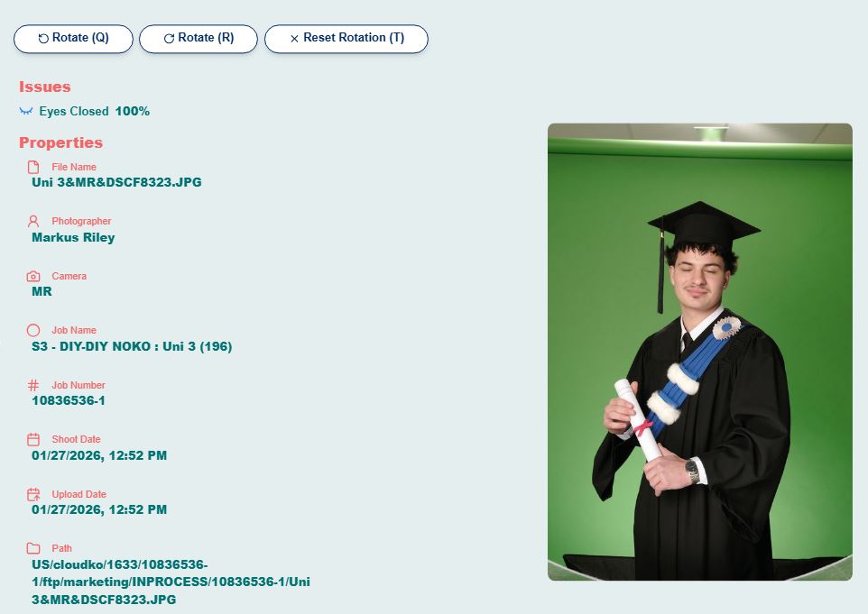Click the calendar upload icon beside Upload Date
The height and width of the screenshot is (614, 868).
pyautogui.click(x=33, y=494)
